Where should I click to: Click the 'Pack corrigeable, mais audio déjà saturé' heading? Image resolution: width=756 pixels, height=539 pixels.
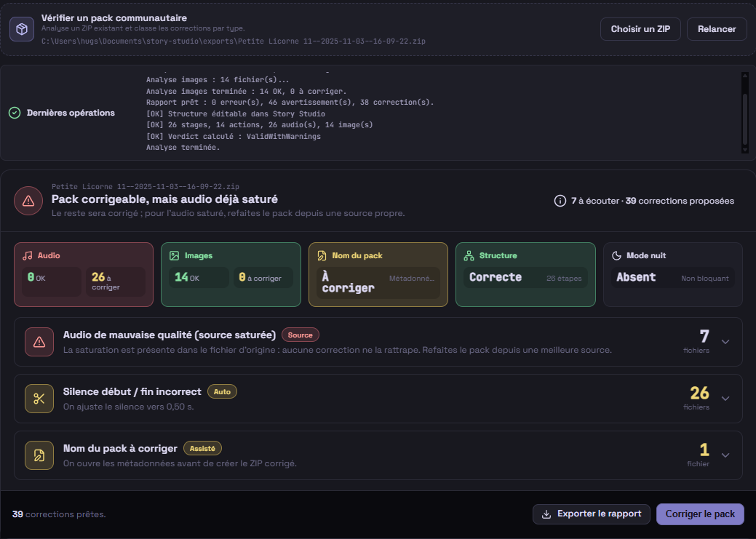click(x=164, y=199)
